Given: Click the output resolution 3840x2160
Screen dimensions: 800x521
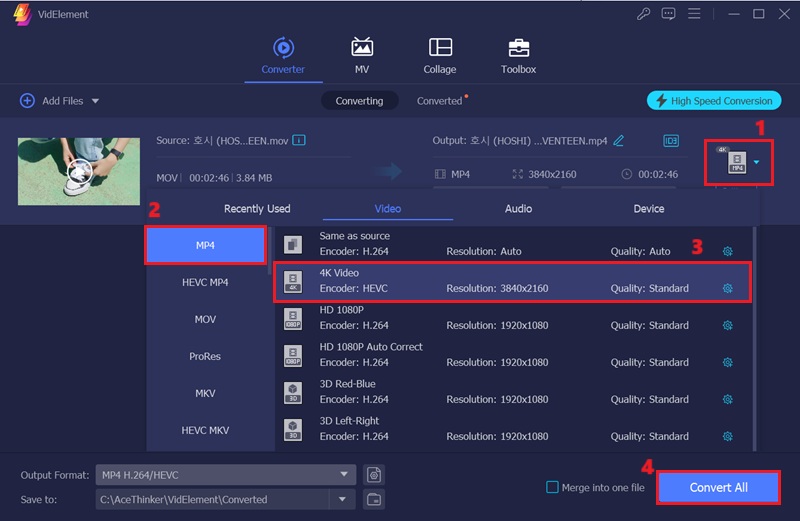Looking at the screenshot, I should coord(552,175).
